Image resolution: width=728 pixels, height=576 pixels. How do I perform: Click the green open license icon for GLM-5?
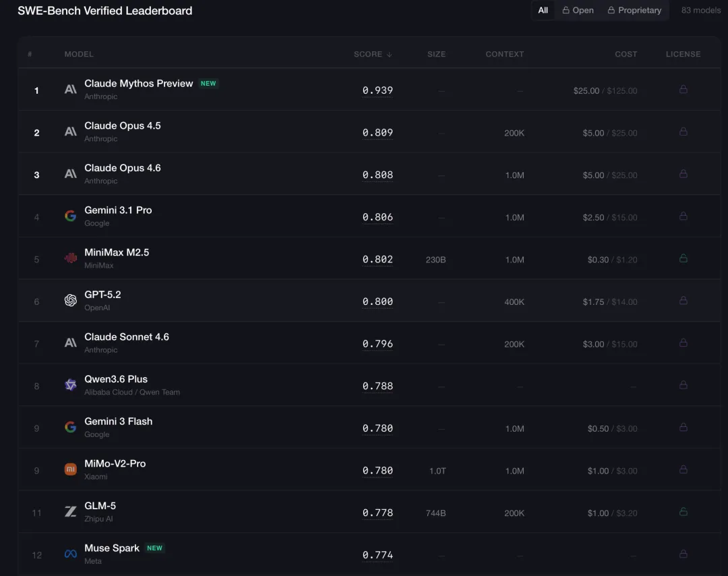(x=683, y=512)
